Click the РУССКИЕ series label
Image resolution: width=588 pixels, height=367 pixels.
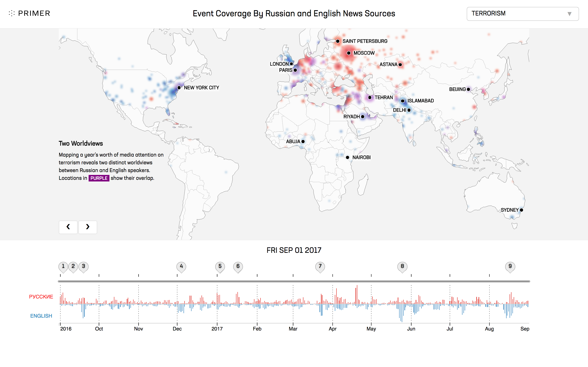[41, 297]
